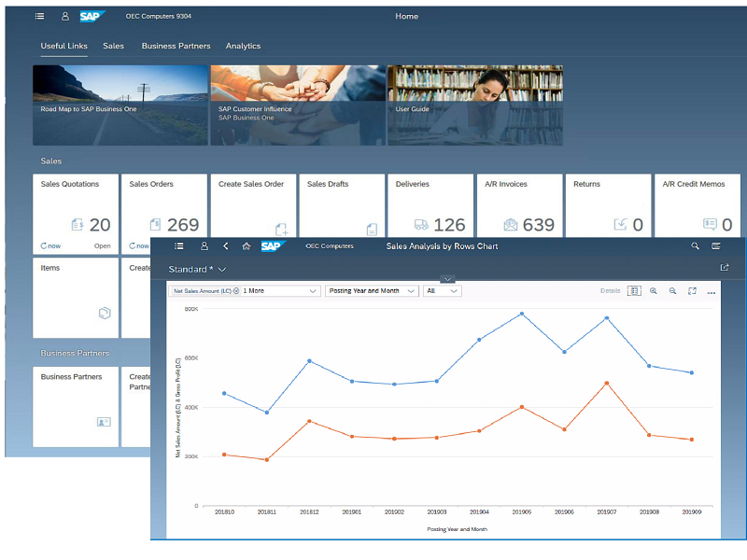Remove the Net Sales Amount (LC) token
Image resolution: width=747 pixels, height=560 pixels.
(x=236, y=291)
